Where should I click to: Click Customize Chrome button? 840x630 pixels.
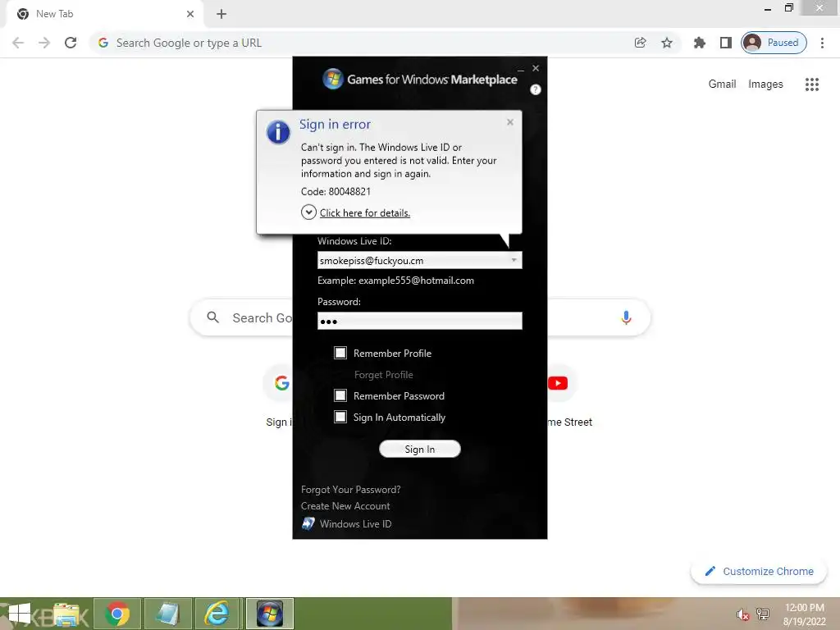click(759, 571)
